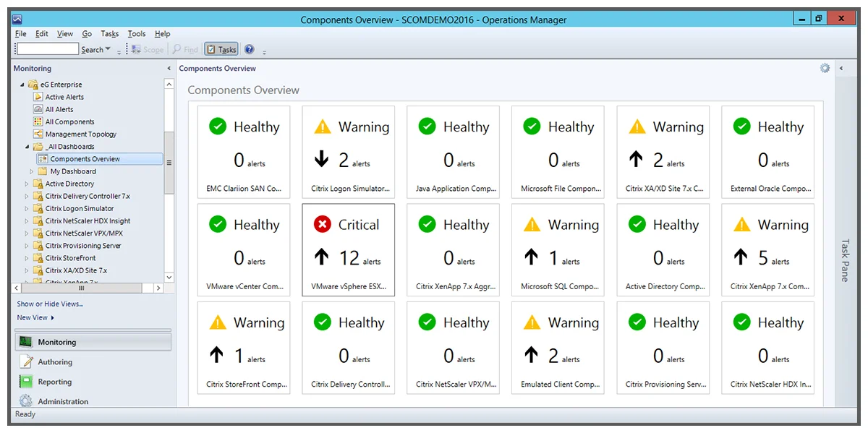Click the green Reporting icon
This screenshot has height=433, width=868.
26,381
